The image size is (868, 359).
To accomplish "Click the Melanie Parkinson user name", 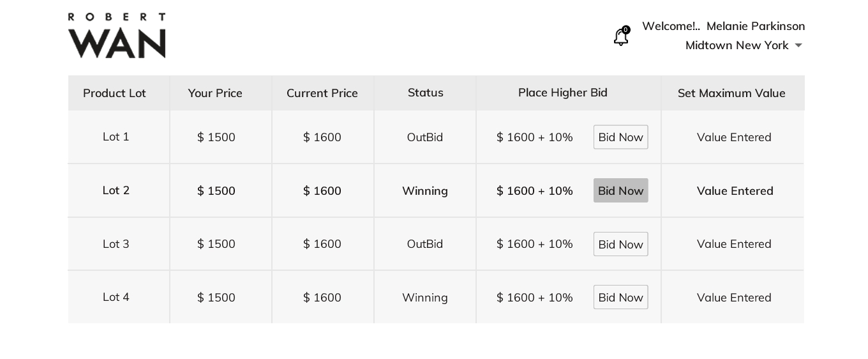I will [x=755, y=26].
